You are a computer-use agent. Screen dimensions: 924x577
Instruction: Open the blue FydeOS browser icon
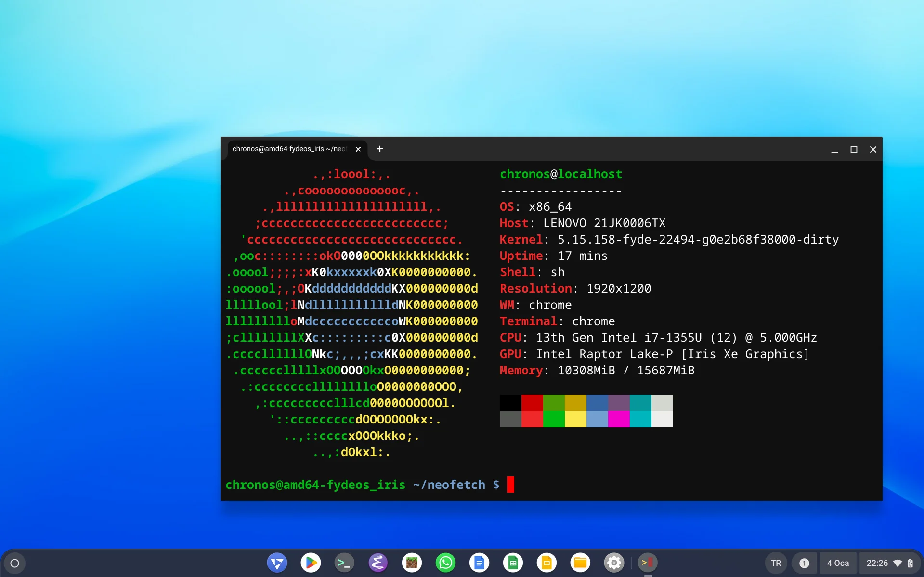click(277, 563)
